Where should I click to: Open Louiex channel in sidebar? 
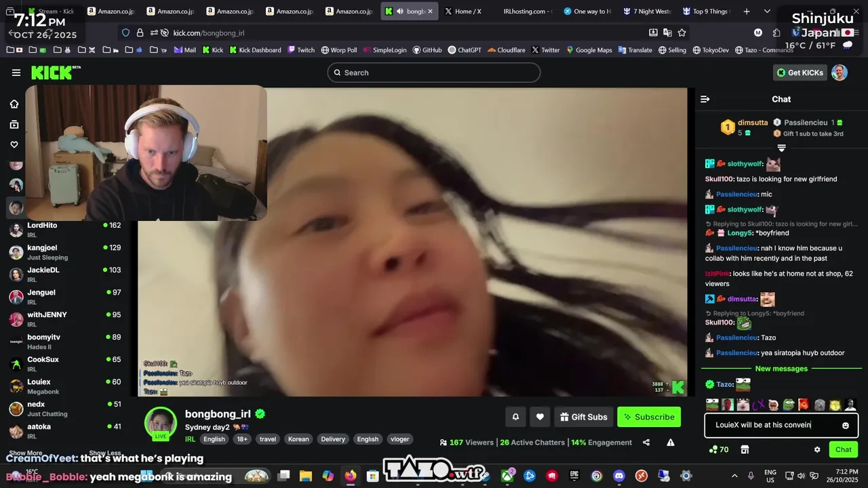click(64, 386)
